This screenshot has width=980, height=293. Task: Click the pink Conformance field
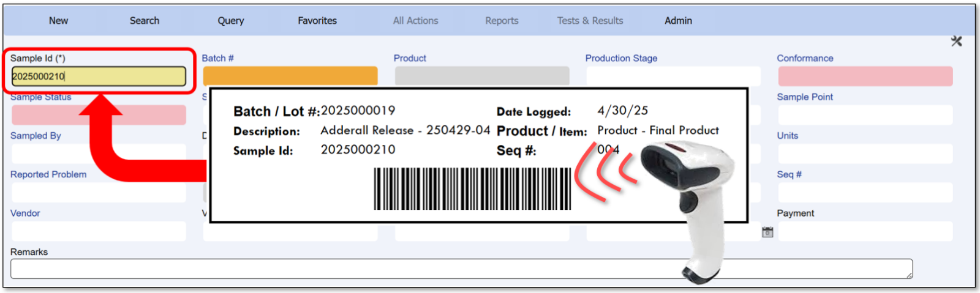pos(865,76)
